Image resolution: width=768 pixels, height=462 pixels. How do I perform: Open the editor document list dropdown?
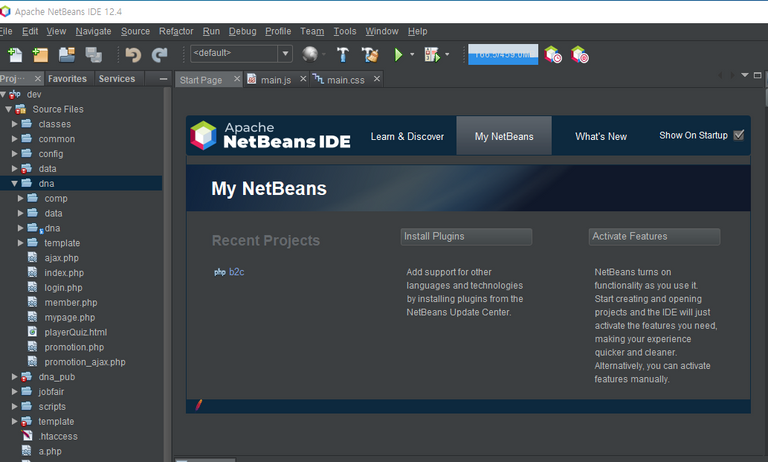tap(745, 75)
